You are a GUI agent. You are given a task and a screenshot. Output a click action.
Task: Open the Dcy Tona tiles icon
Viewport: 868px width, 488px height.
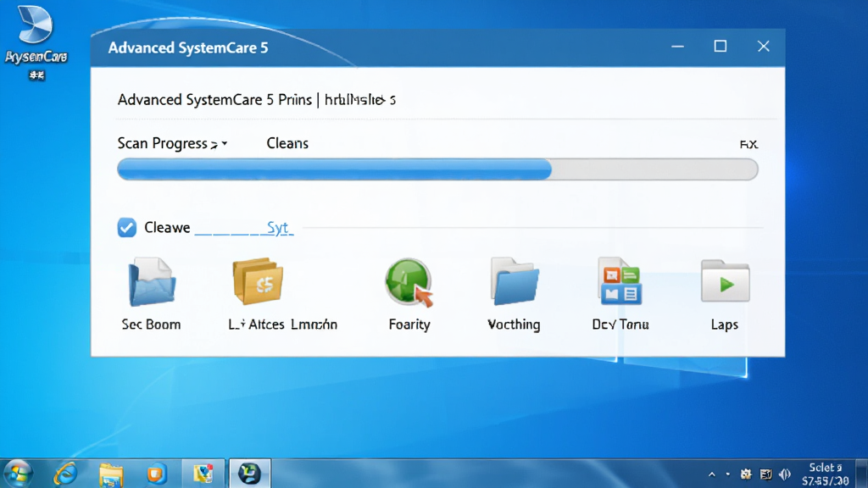[x=620, y=280]
